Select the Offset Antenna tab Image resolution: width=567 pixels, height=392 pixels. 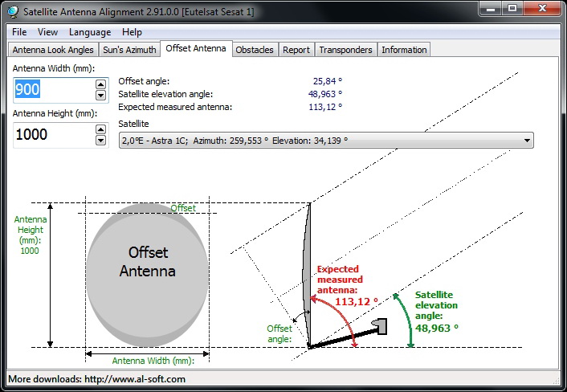coord(197,48)
